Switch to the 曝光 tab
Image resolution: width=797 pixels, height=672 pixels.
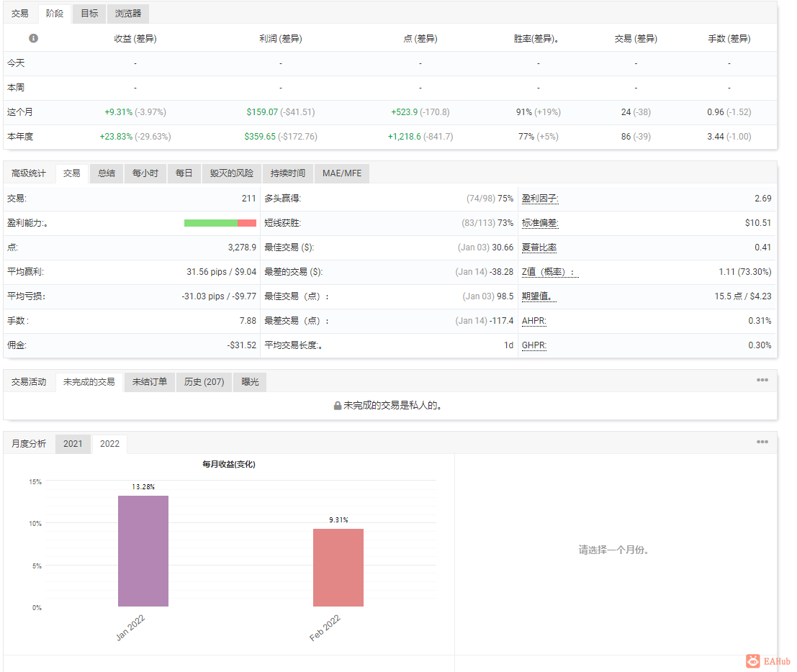pos(250,382)
